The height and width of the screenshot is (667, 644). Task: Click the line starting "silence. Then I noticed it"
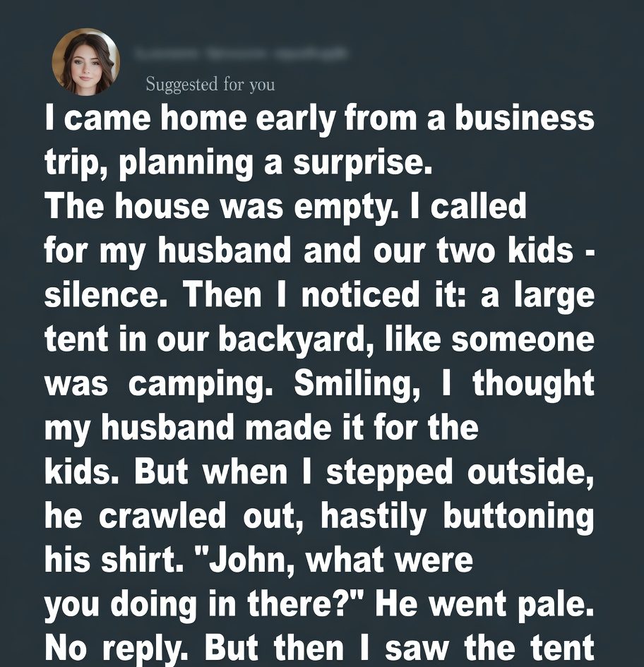pos(319,295)
